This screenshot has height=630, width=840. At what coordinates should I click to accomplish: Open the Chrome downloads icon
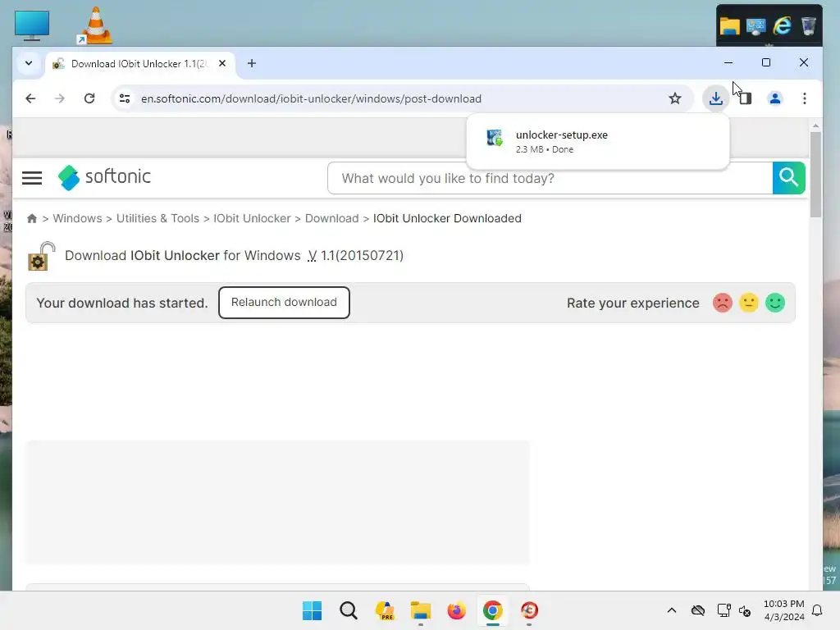click(x=715, y=98)
